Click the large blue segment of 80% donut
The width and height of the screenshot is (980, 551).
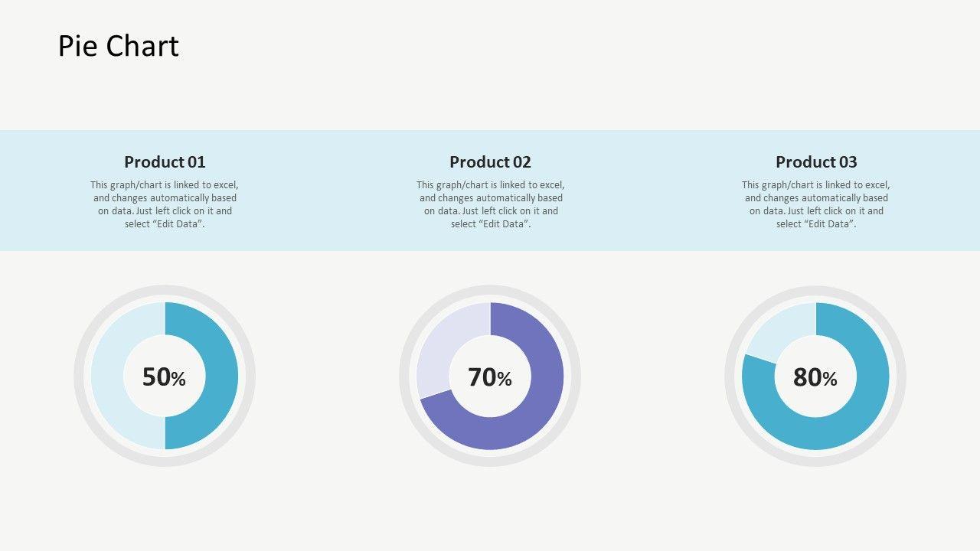pos(857,413)
